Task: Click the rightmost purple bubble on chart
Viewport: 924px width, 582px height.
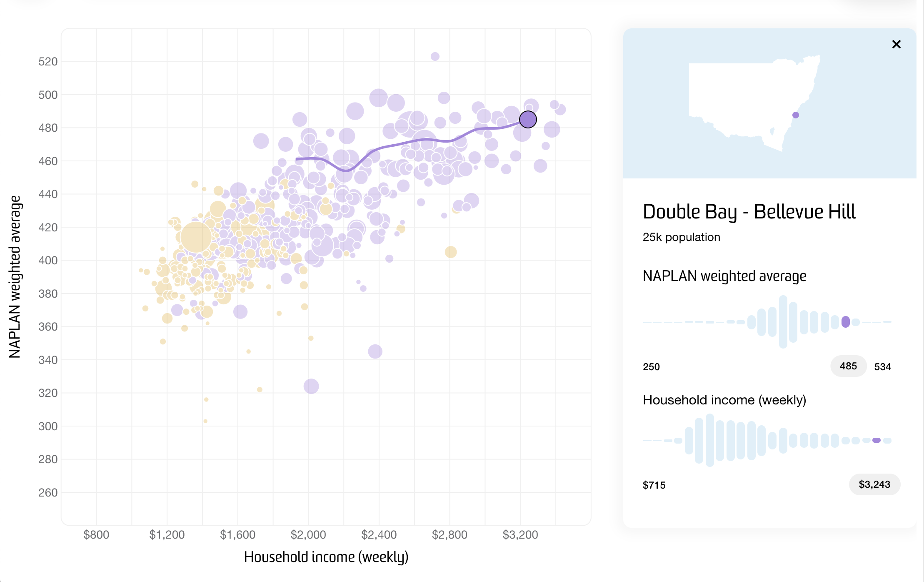Action: coord(560,110)
